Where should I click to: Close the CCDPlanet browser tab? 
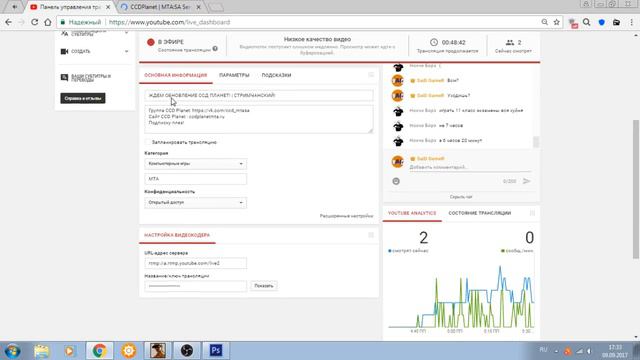[198, 7]
